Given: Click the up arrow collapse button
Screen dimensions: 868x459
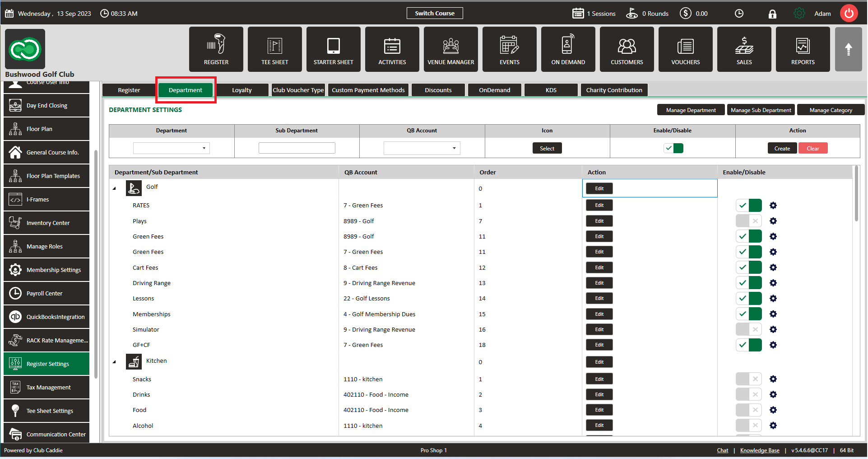Looking at the screenshot, I should pos(848,49).
